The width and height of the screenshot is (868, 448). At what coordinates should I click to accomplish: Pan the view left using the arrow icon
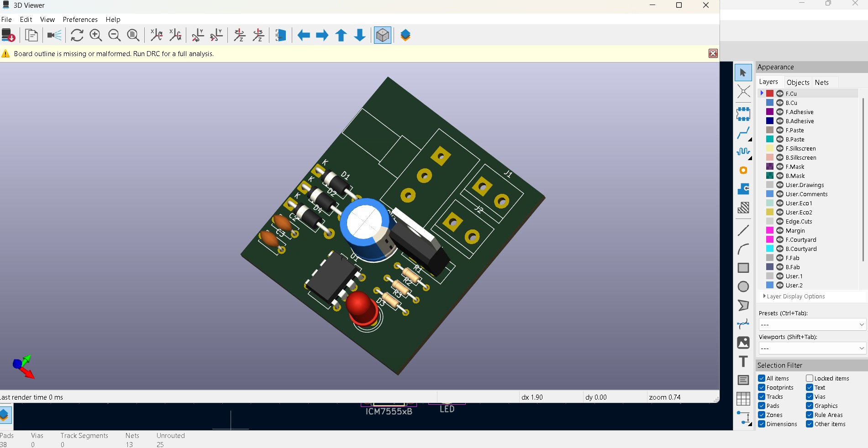tap(303, 35)
